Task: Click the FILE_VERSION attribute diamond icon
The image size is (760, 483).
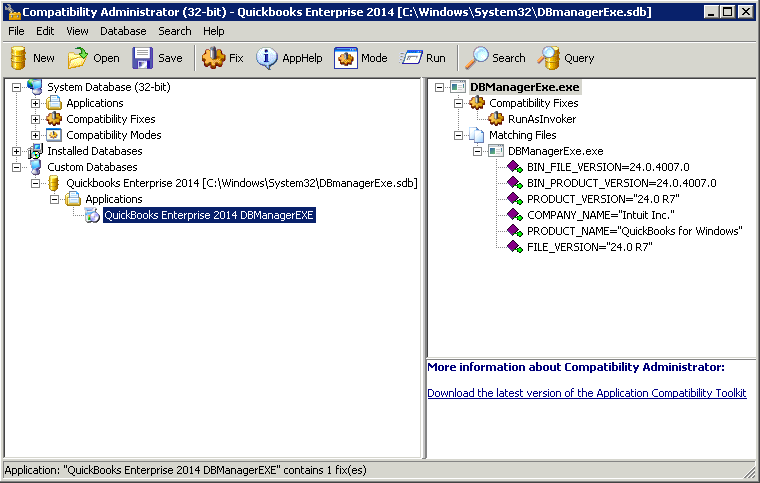Action: pos(515,247)
